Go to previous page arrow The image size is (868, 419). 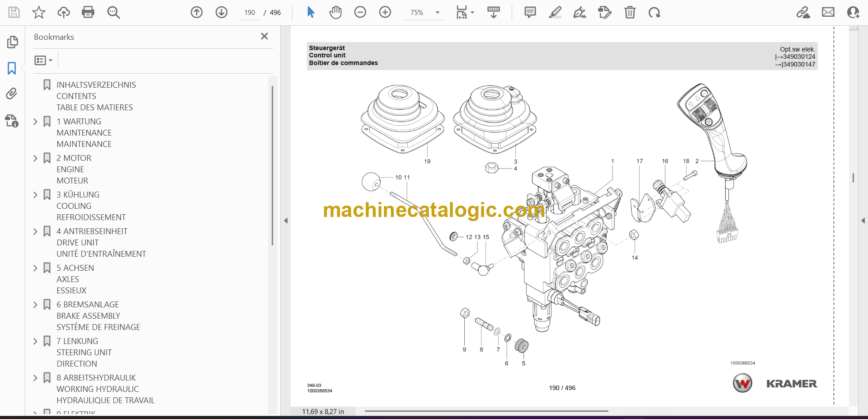click(x=197, y=12)
